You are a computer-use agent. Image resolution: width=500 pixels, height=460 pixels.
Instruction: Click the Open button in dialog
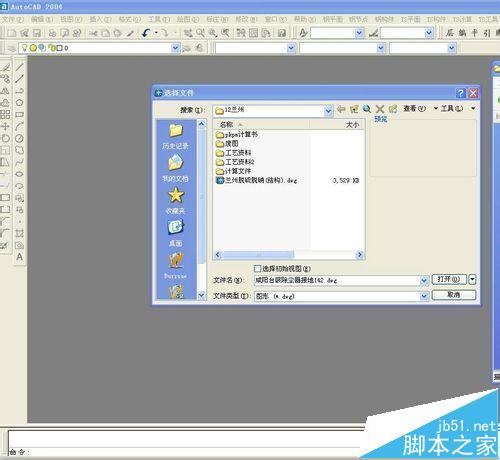point(449,279)
